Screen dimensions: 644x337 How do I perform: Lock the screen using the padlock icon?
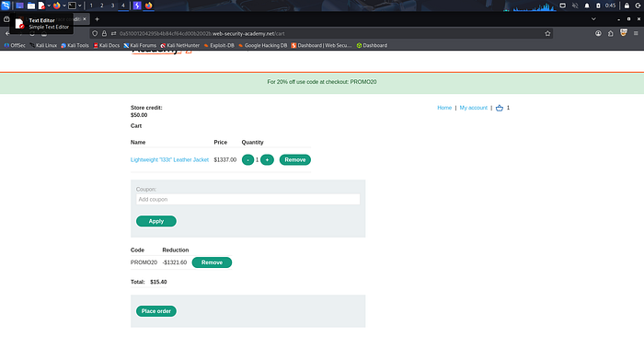(627, 6)
